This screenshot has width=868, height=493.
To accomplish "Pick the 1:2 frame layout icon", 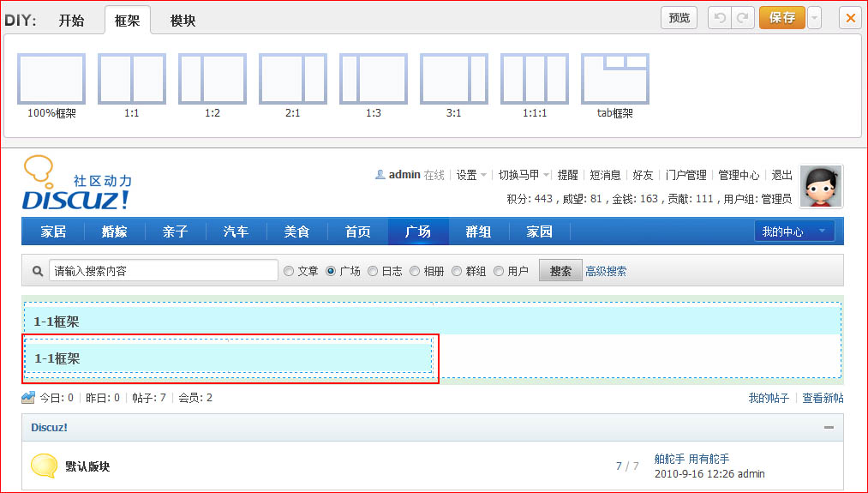I will [212, 79].
